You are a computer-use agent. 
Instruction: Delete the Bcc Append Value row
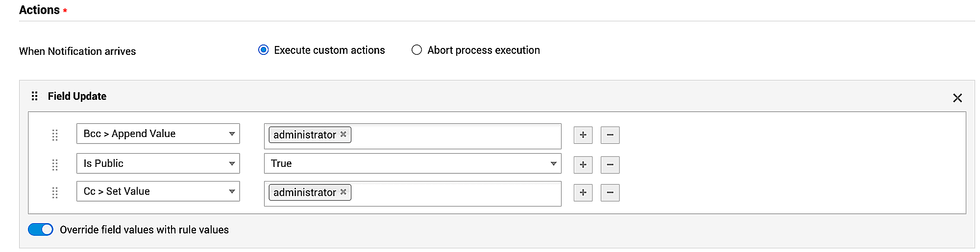click(x=610, y=135)
